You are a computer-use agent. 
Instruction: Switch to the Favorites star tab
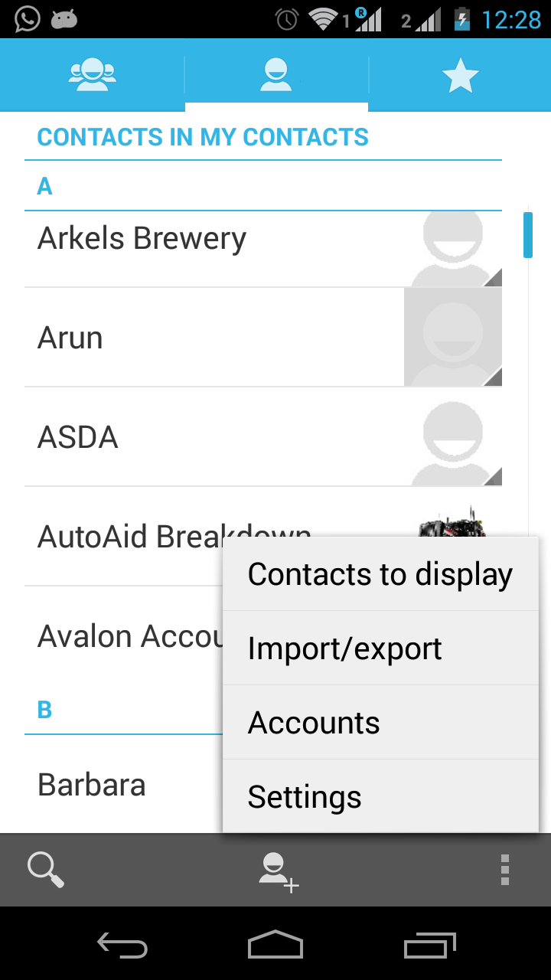pyautogui.click(x=460, y=75)
